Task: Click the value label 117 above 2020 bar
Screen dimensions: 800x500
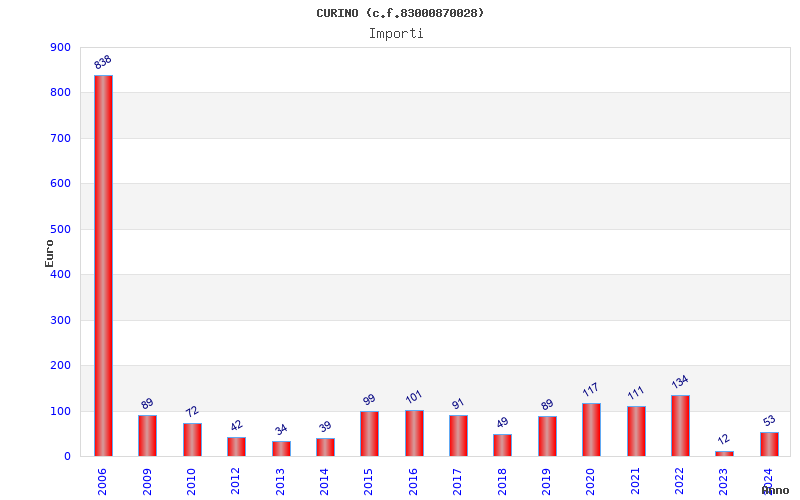Action: click(x=590, y=390)
